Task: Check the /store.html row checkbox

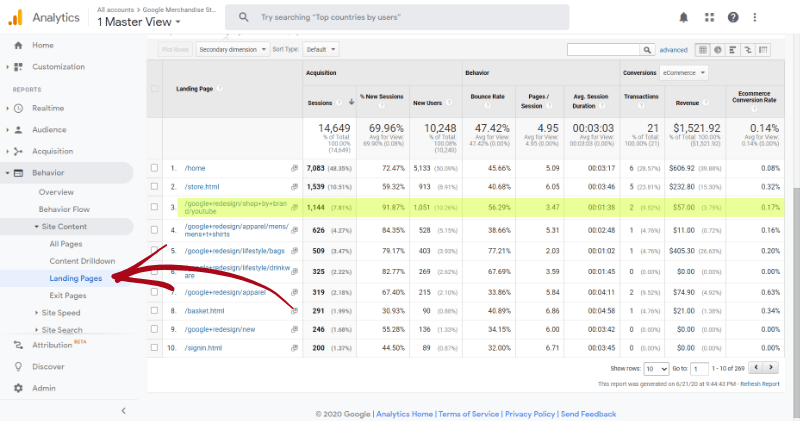Action: pos(155,187)
